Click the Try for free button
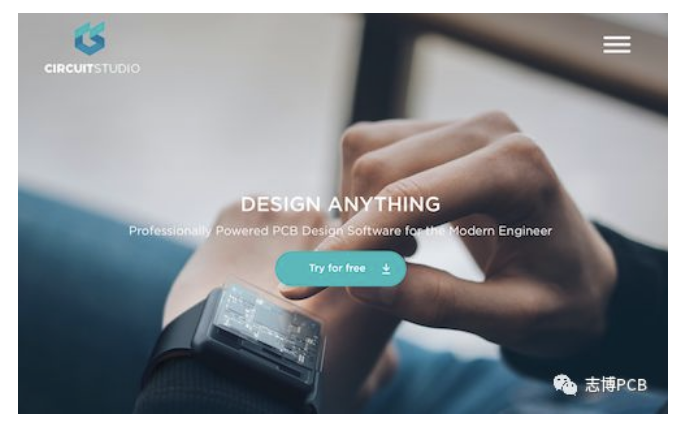The width and height of the screenshot is (685, 422). pyautogui.click(x=340, y=269)
